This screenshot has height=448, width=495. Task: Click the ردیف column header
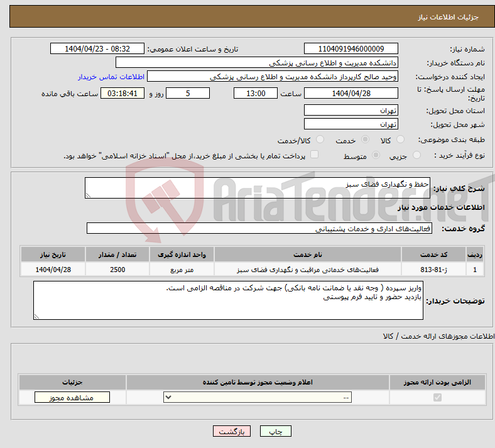475,254
